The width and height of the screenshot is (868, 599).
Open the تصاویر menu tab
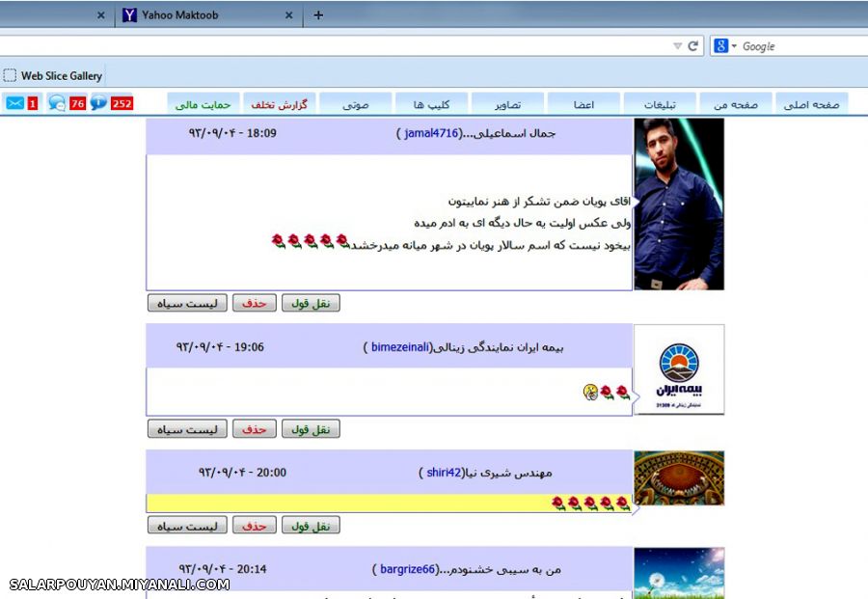click(x=507, y=104)
